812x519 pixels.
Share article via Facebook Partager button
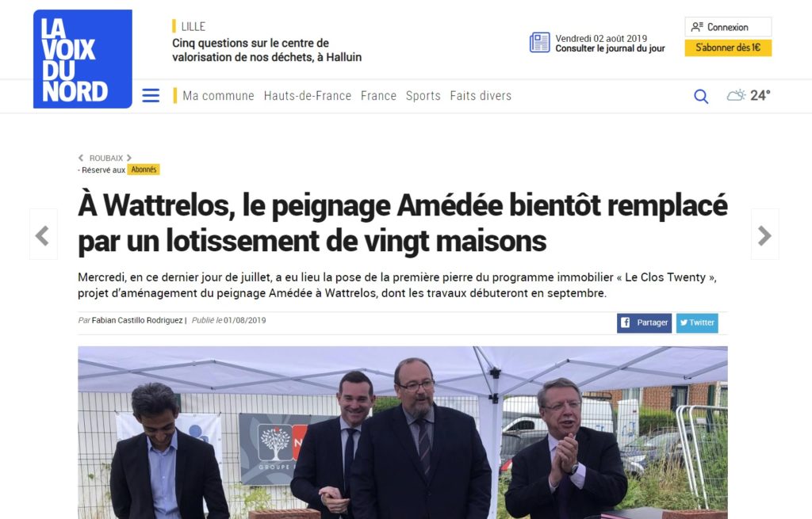click(x=644, y=322)
